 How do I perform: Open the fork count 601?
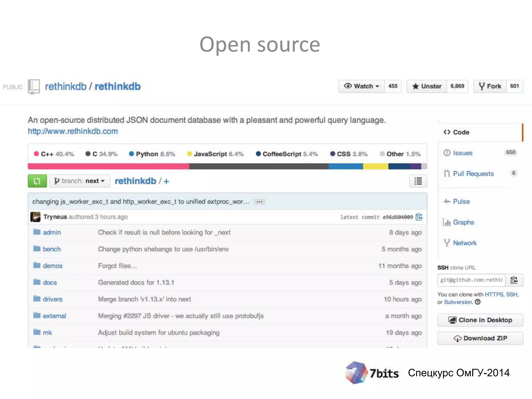point(514,86)
